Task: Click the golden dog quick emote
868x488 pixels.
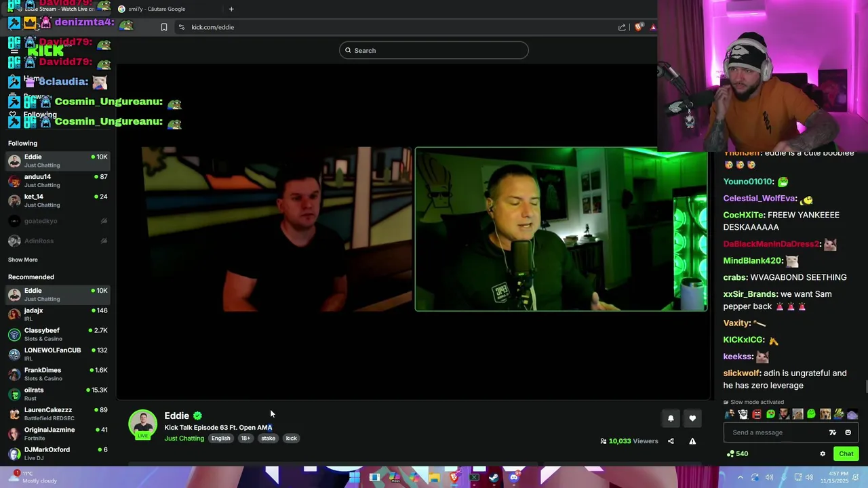Action: 825,414
